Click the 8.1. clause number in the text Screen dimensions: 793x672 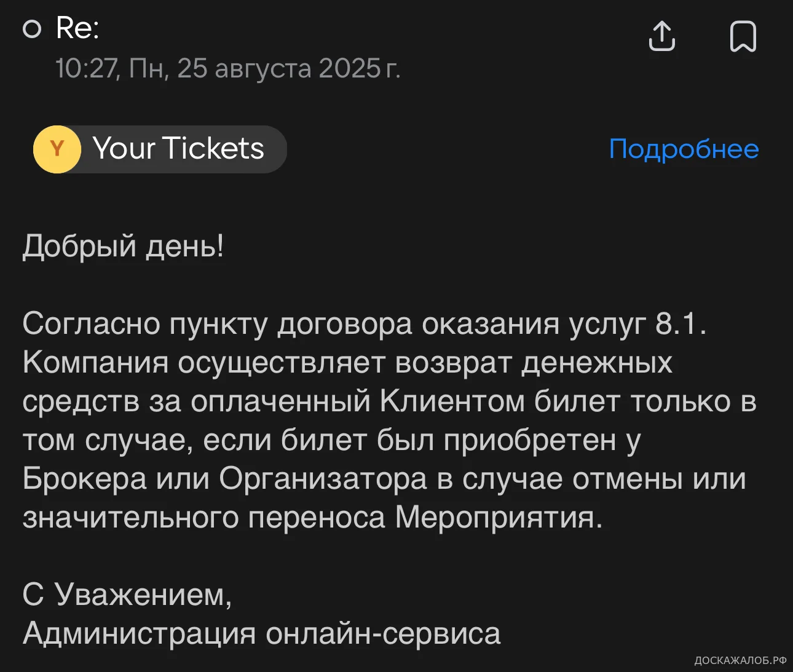681,323
